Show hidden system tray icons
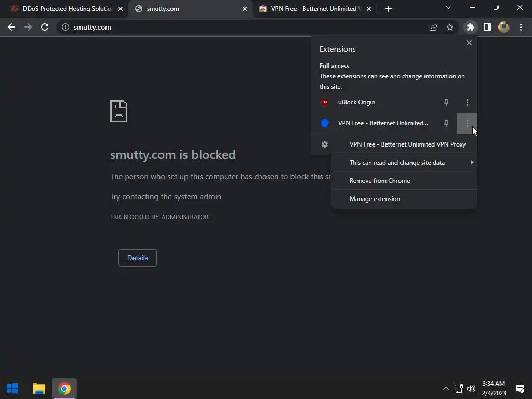This screenshot has height=399, width=532. [446, 389]
